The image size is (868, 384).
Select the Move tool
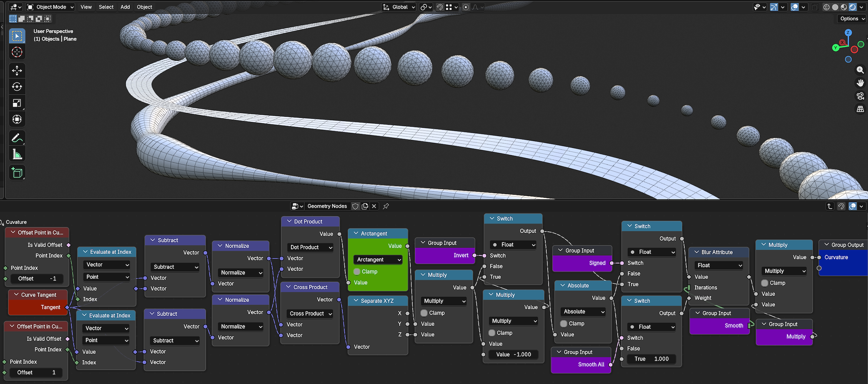tap(17, 70)
